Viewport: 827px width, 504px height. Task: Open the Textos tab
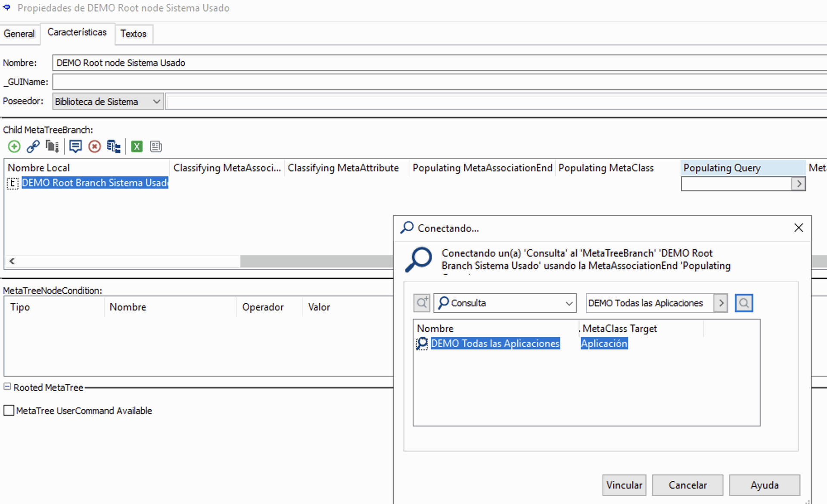(x=134, y=34)
